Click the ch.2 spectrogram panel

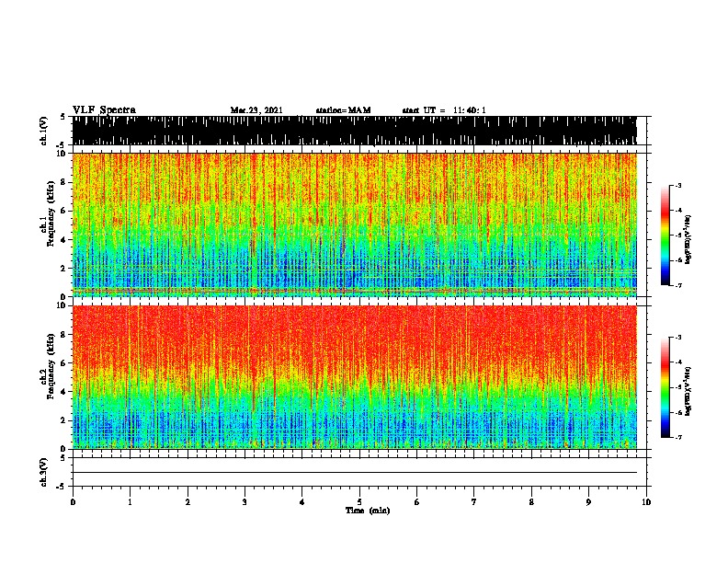(x=354, y=377)
